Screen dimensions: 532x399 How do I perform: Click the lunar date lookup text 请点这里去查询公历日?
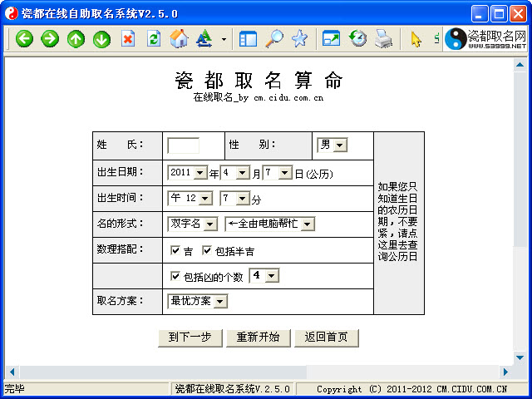tap(397, 245)
